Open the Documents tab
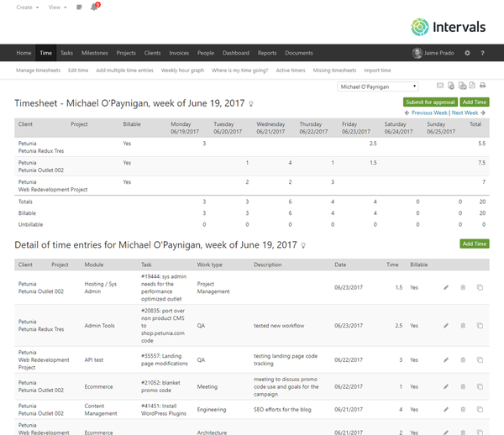The image size is (504, 435). pyautogui.click(x=299, y=53)
